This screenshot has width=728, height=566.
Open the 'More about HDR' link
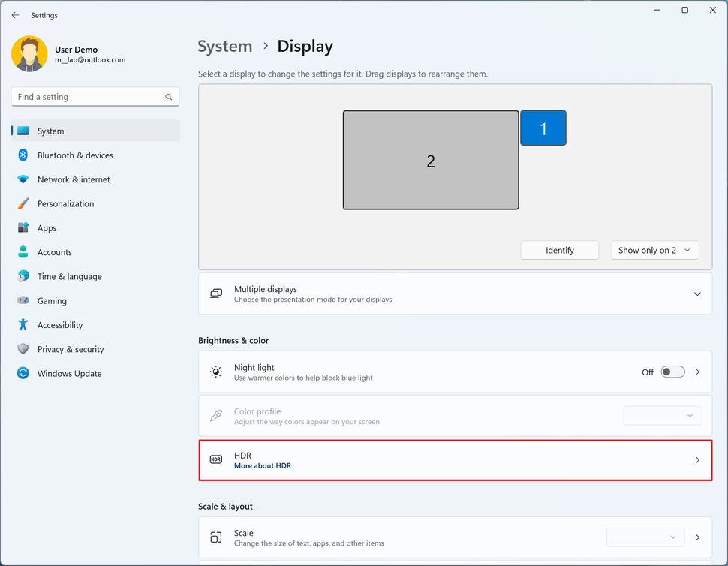coord(262,466)
